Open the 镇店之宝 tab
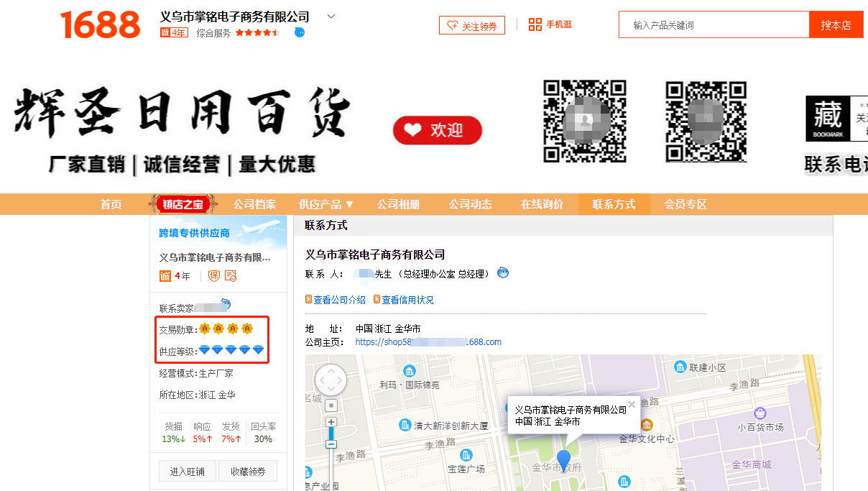Image resolution: width=868 pixels, height=491 pixels. [x=183, y=204]
